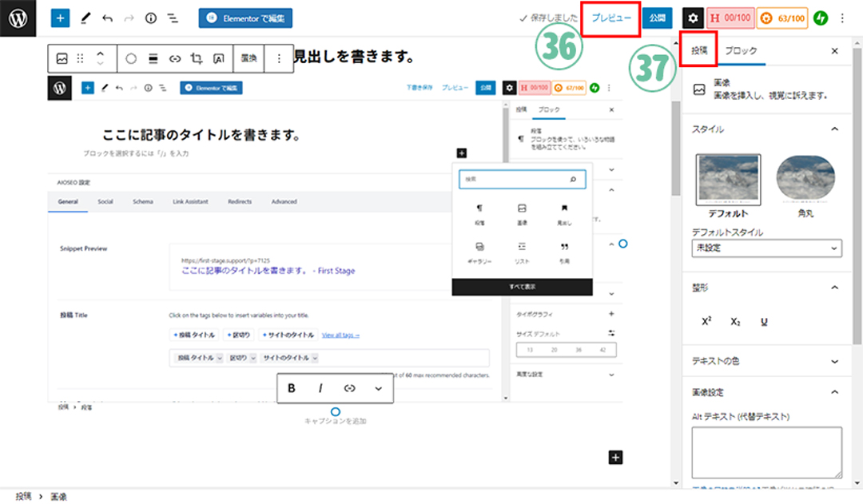Switch to the ブロック tab
The height and width of the screenshot is (504, 863).
point(740,50)
